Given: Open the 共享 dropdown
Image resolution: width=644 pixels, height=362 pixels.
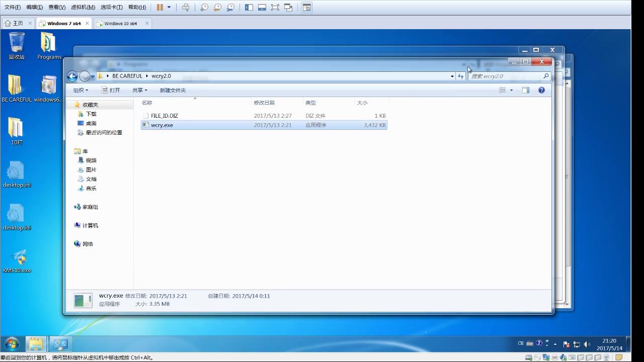Looking at the screenshot, I should tap(140, 90).
